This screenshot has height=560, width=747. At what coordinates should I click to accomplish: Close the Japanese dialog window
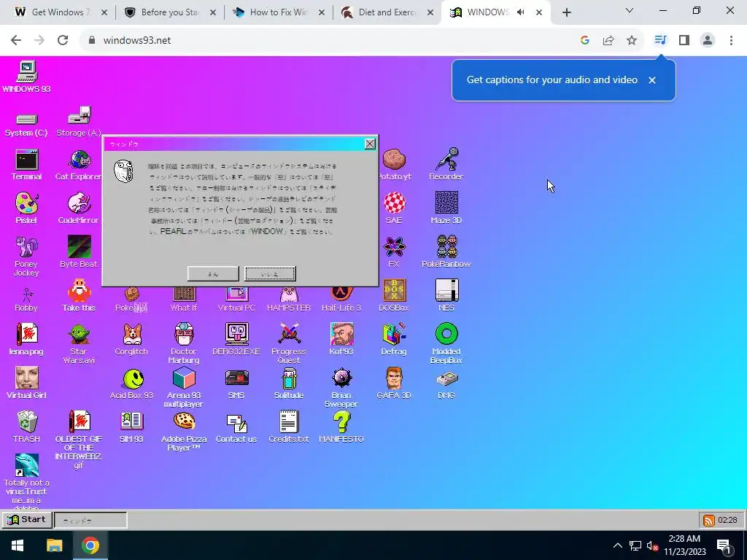370,144
